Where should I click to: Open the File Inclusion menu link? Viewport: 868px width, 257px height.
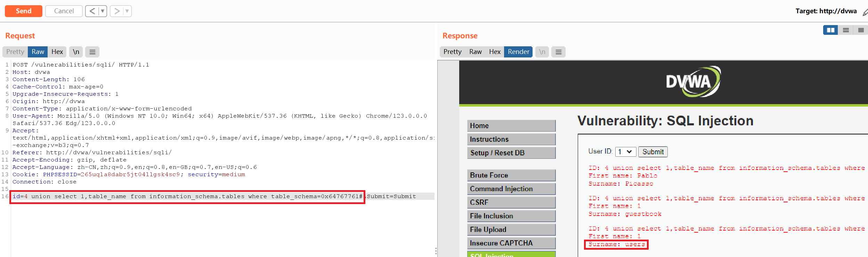coord(511,216)
